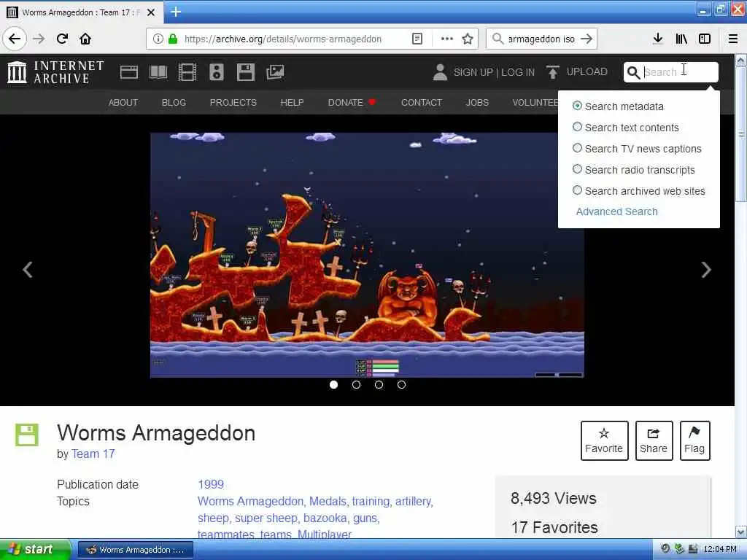Screen dimensions: 747x560
Task: View the green padlock security details
Action: coord(173,39)
